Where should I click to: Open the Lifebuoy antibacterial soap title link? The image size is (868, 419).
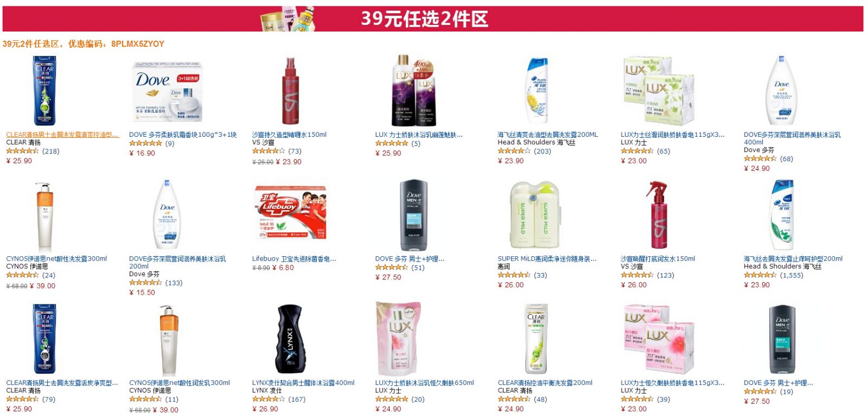point(294,259)
